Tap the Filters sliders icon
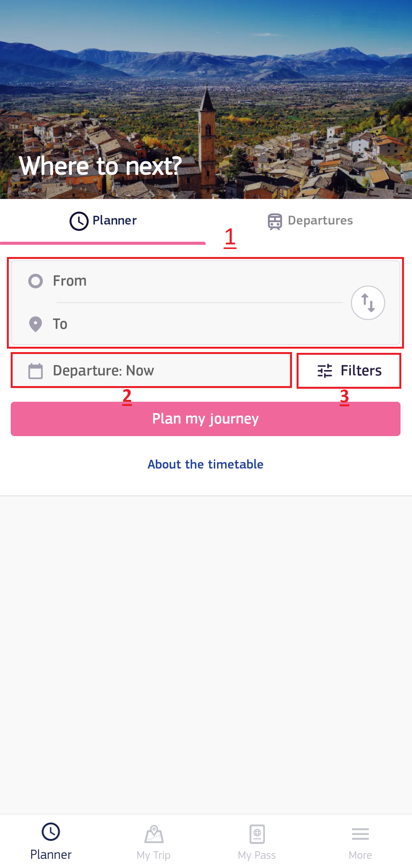 (x=325, y=371)
